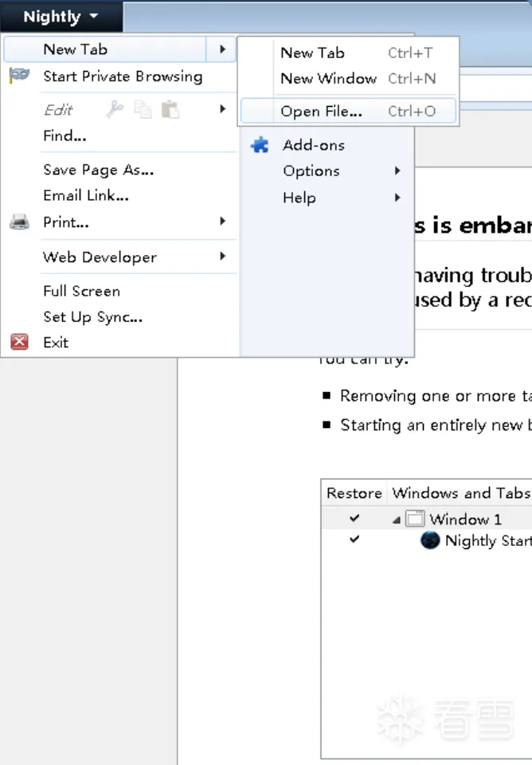This screenshot has width=532, height=765.
Task: Click the Copy icon in Edit row
Action: pos(143,109)
